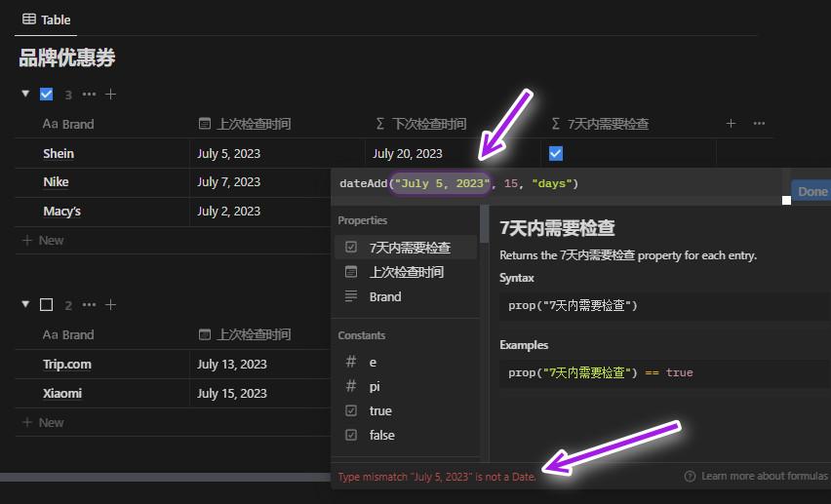831x504 pixels.
Task: Open options menu for checked group
Action: (x=89, y=95)
